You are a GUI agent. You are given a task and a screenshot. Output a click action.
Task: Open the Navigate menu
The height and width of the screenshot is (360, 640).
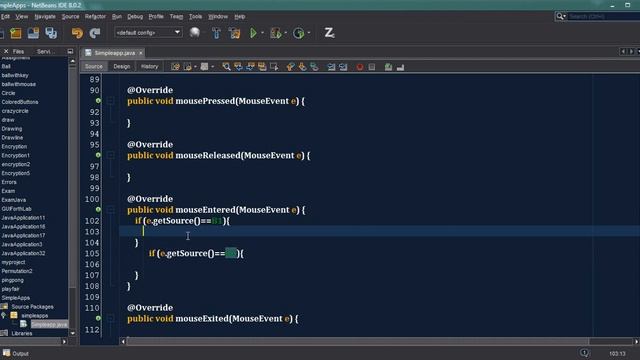[x=45, y=17]
